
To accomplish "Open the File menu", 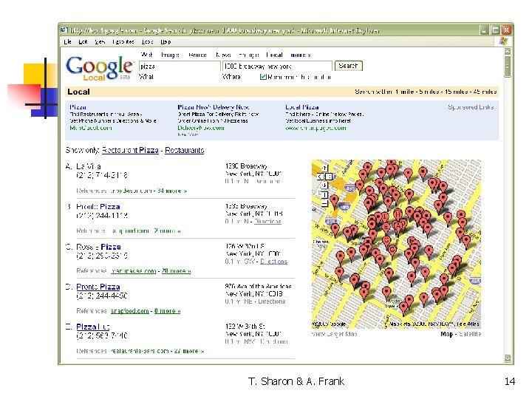I will pyautogui.click(x=67, y=41).
